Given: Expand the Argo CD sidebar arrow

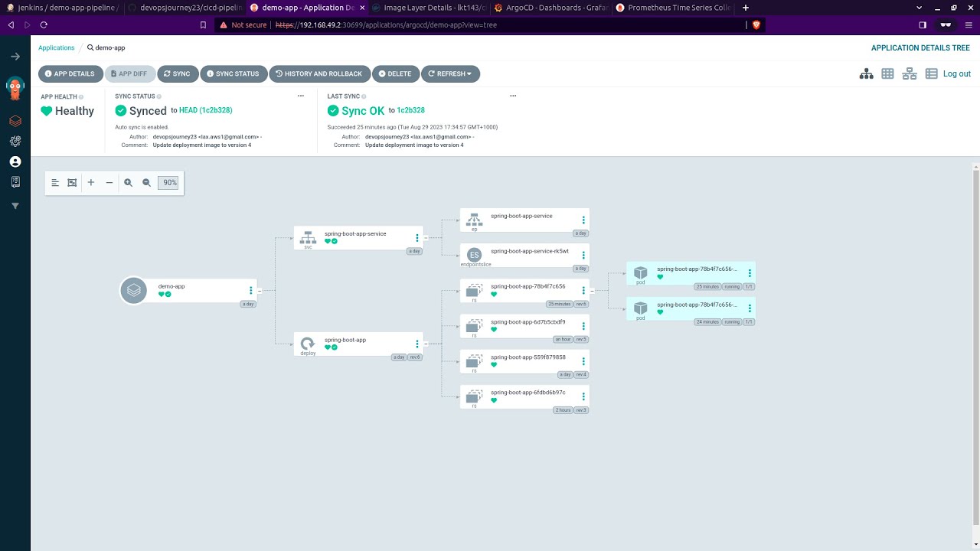Looking at the screenshot, I should tap(15, 57).
